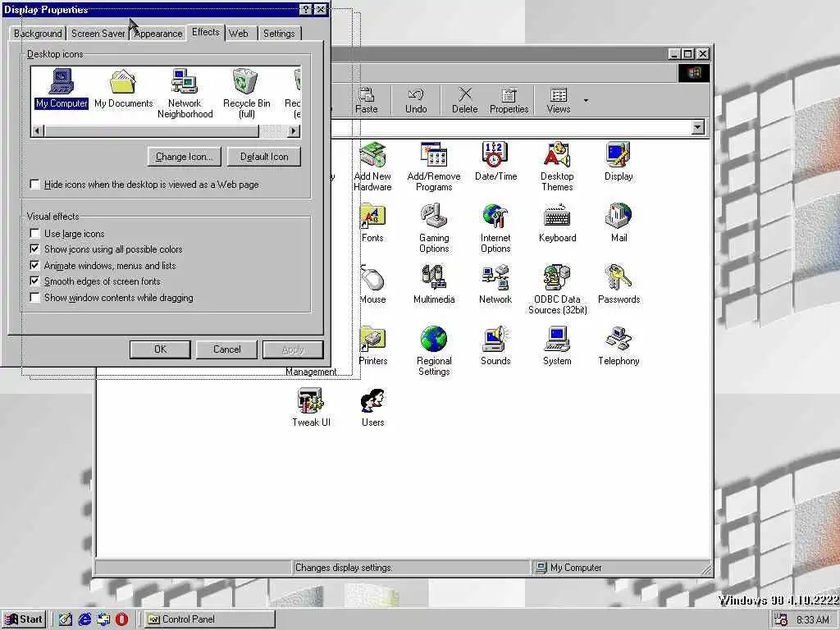Uncheck Animate windows, menus and lists

click(34, 265)
